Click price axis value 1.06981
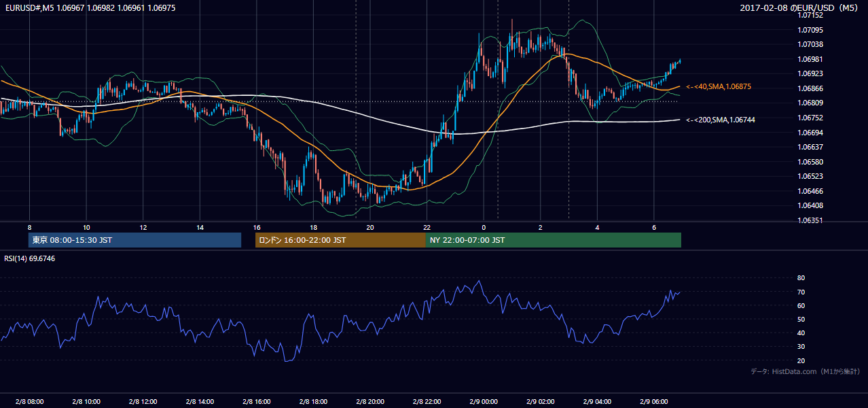Image resolution: width=868 pixels, height=408 pixels. (x=811, y=59)
